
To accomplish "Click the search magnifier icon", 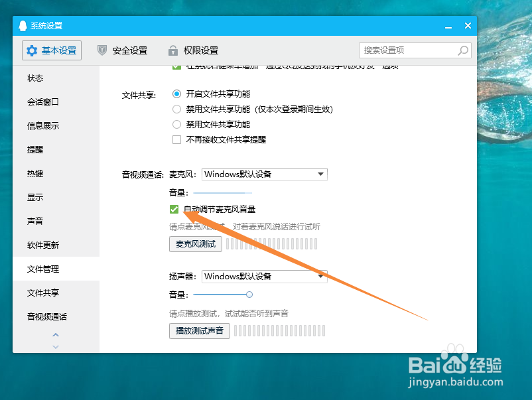I will coord(463,50).
